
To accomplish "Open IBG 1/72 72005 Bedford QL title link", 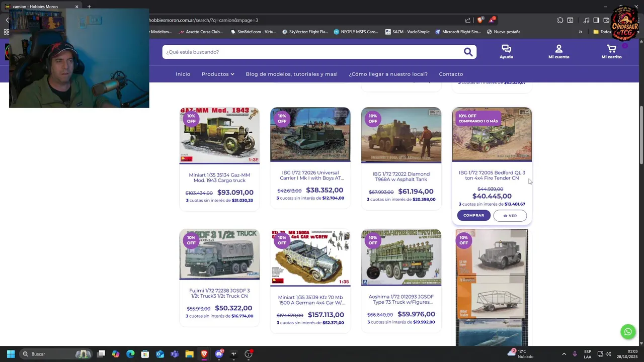I will tap(492, 175).
